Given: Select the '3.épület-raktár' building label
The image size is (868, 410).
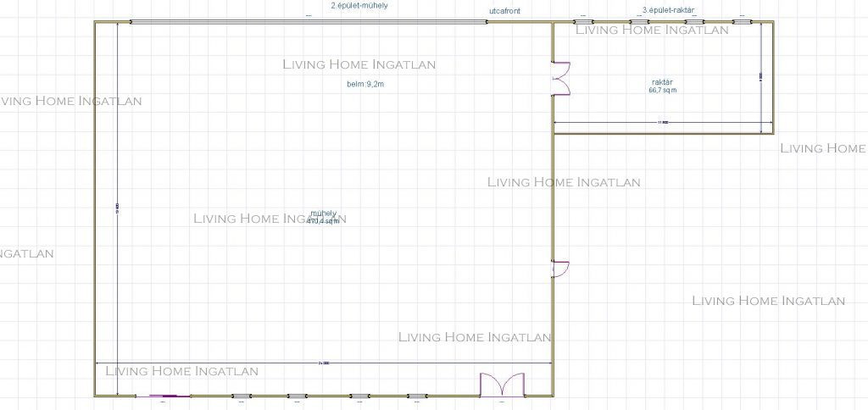Looking at the screenshot, I should 669,10.
